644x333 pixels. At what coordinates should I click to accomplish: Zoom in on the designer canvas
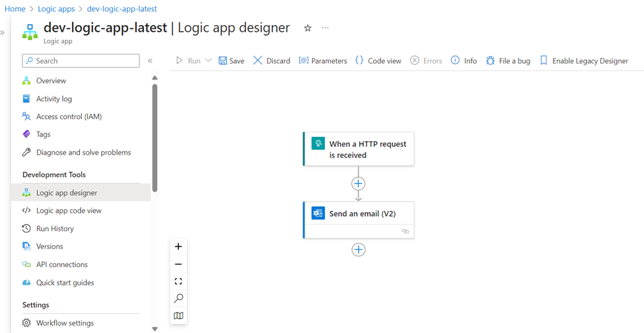(x=178, y=246)
